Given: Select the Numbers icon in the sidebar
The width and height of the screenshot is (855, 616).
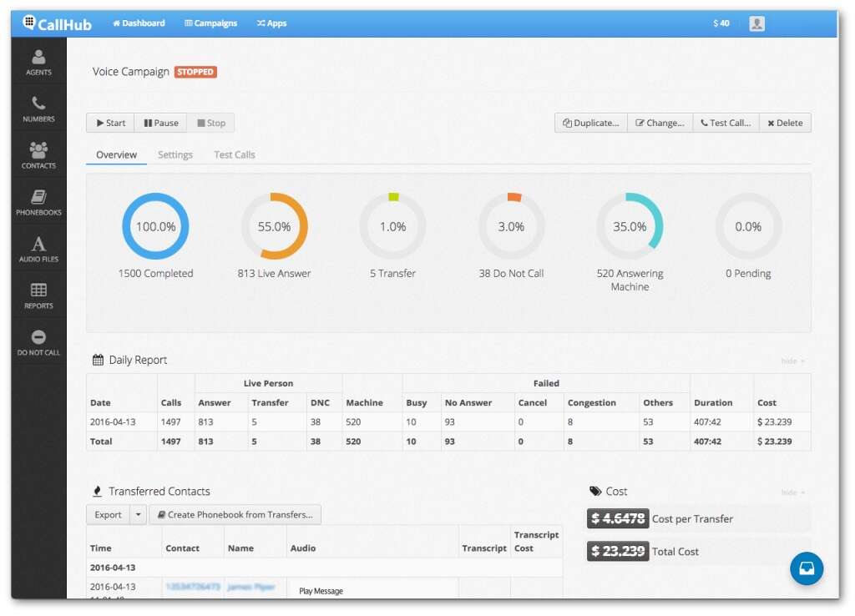Looking at the screenshot, I should [38, 107].
